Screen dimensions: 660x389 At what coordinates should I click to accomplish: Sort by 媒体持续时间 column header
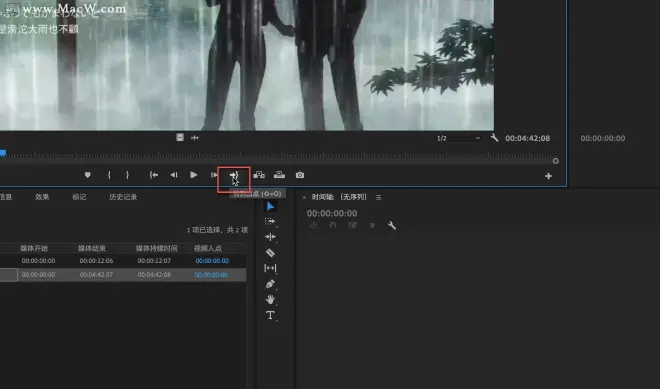[157, 248]
